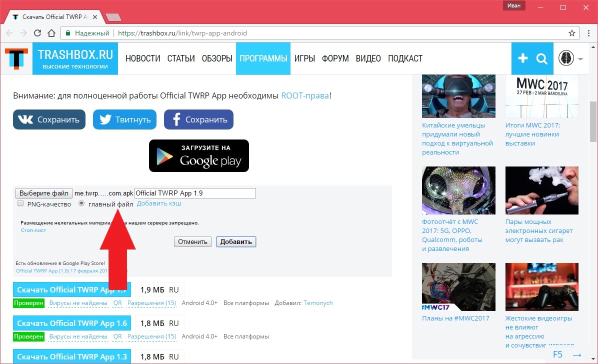
Task: Reload the page with the refresh icon
Action: tap(37, 33)
